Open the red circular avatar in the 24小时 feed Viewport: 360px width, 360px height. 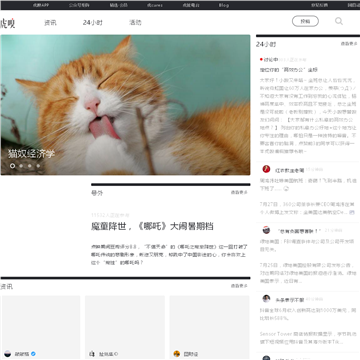pyautogui.click(x=266, y=169)
